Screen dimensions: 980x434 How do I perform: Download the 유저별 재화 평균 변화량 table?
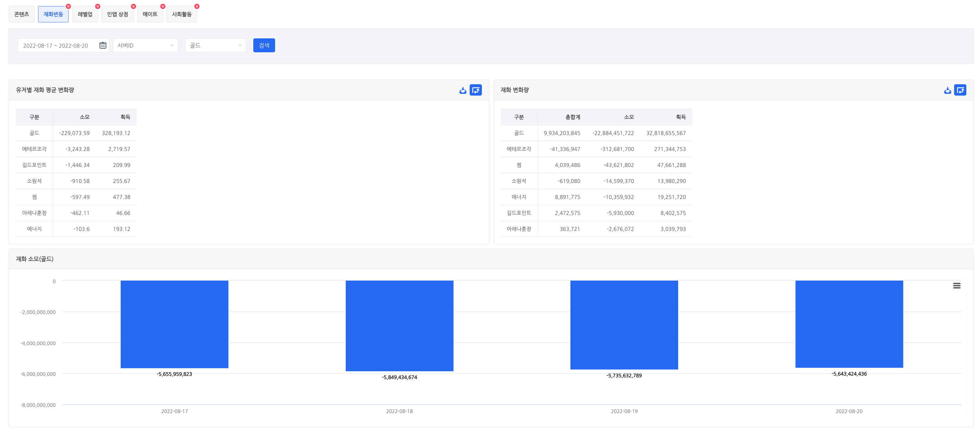pos(463,90)
